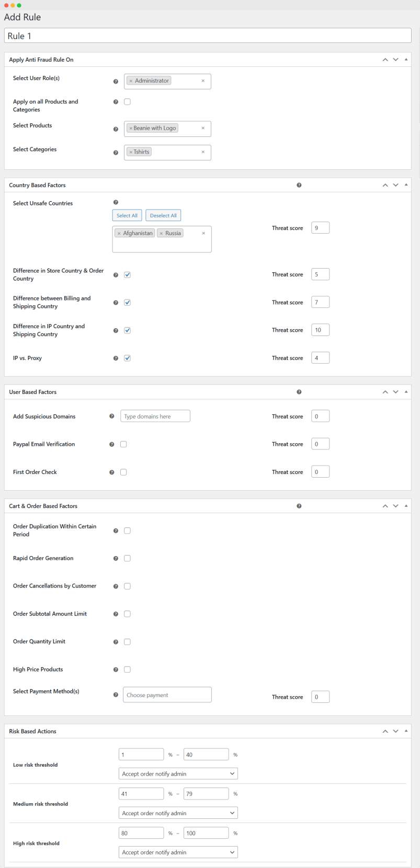Collapse the Risk Based Actions panel
Viewport: 420px width, 868px height.
(x=406, y=731)
